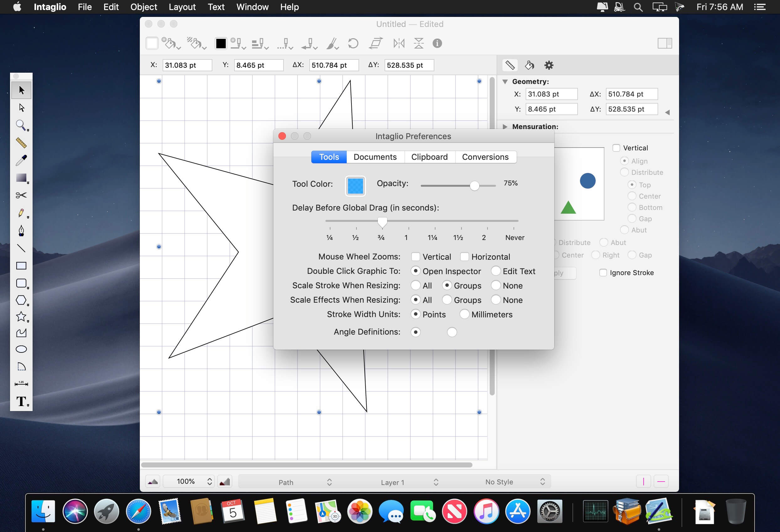Select the Gradient tool
Viewport: 780px width, 532px height.
22,178
